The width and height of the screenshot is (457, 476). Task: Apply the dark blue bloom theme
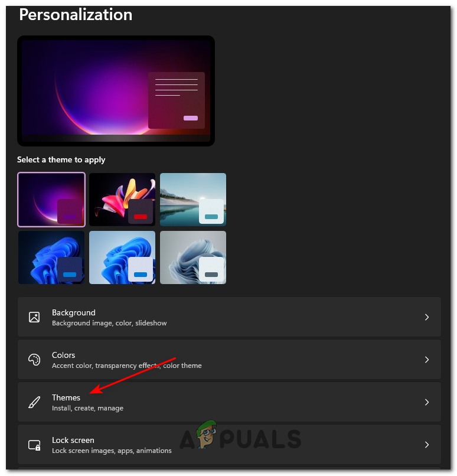[51, 257]
